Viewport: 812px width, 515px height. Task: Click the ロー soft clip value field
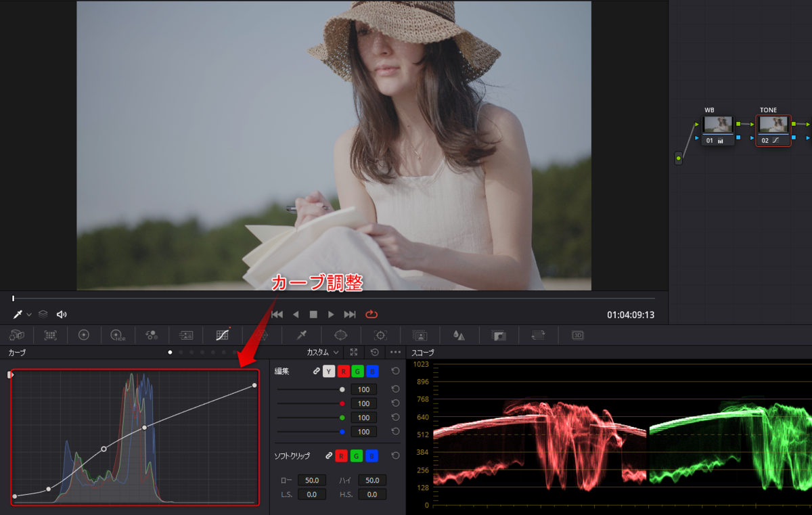click(312, 480)
